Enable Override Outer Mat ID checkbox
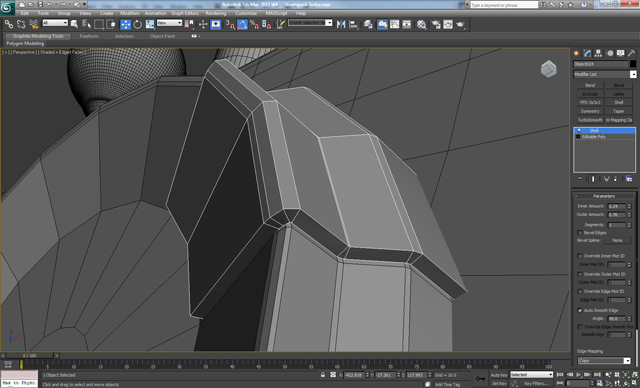The width and height of the screenshot is (640, 388). point(580,274)
